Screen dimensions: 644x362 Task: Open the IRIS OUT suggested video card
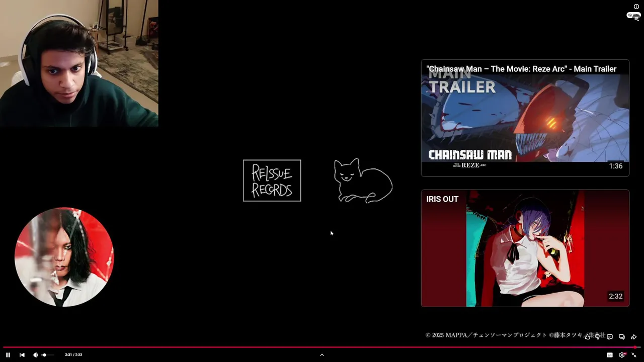coord(525,248)
